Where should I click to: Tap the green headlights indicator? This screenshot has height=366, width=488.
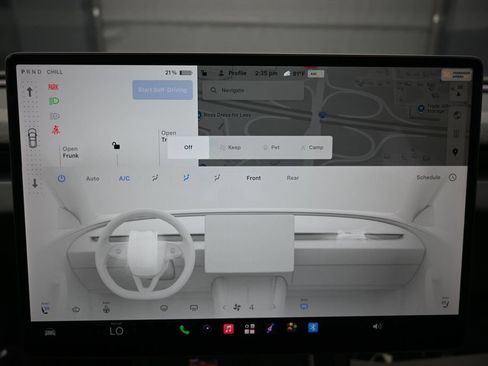click(x=54, y=101)
